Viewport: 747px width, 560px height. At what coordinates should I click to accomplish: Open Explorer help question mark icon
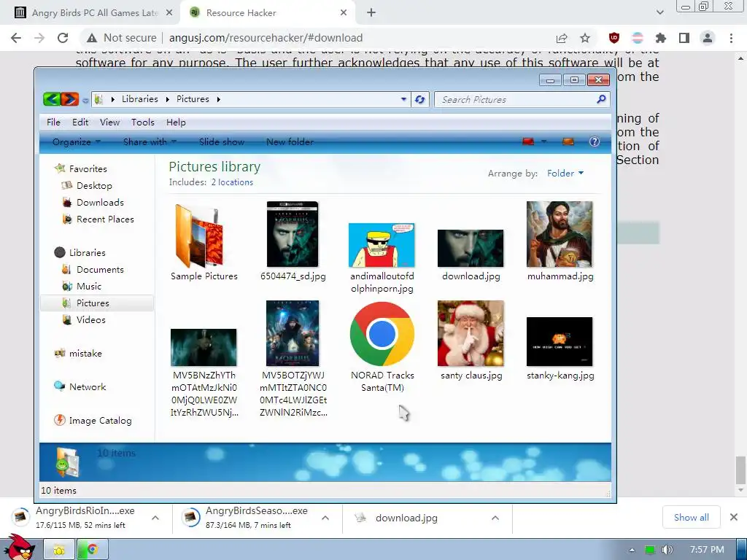pyautogui.click(x=594, y=141)
